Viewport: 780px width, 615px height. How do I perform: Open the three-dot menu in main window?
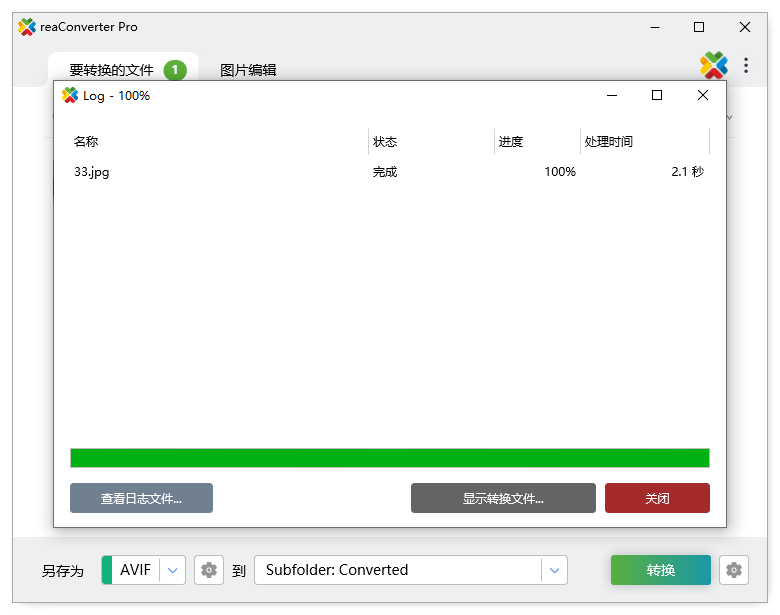746,65
